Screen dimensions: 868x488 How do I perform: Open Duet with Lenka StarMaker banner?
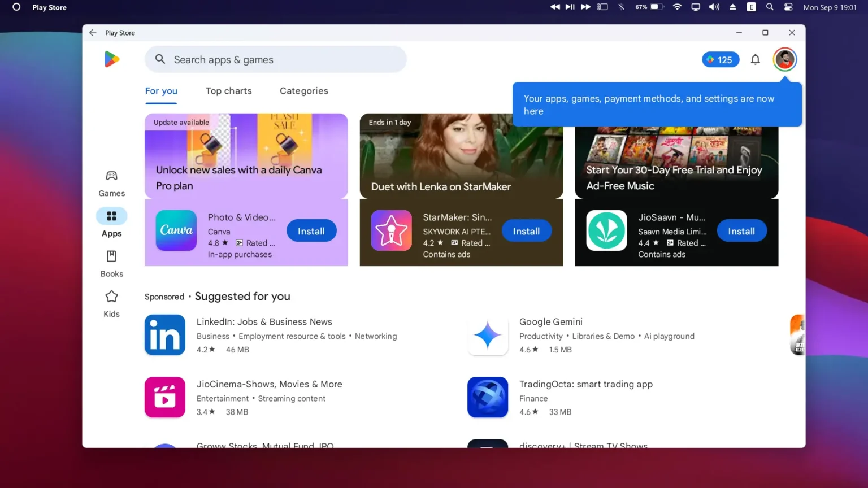(462, 156)
